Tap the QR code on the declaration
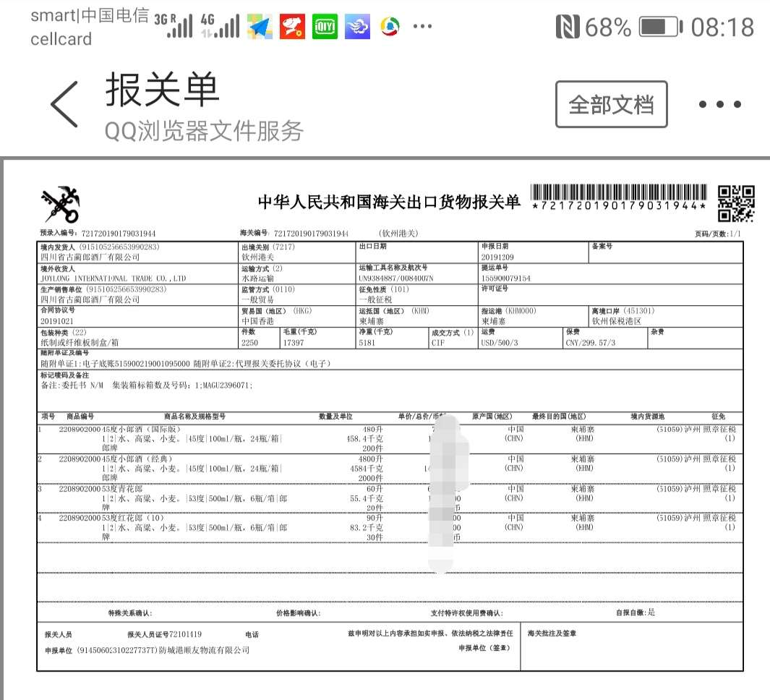Screen dimensions: 770x700 (735, 203)
